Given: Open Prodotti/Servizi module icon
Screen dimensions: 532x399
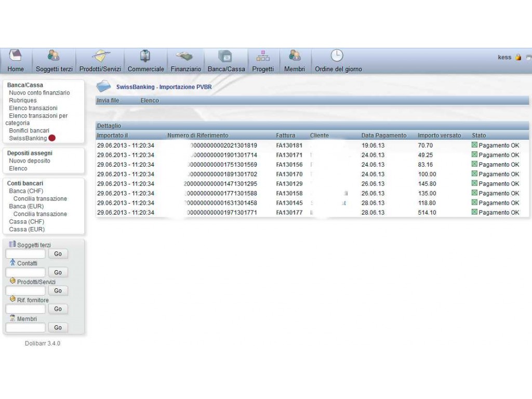Looking at the screenshot, I should click(100, 56).
